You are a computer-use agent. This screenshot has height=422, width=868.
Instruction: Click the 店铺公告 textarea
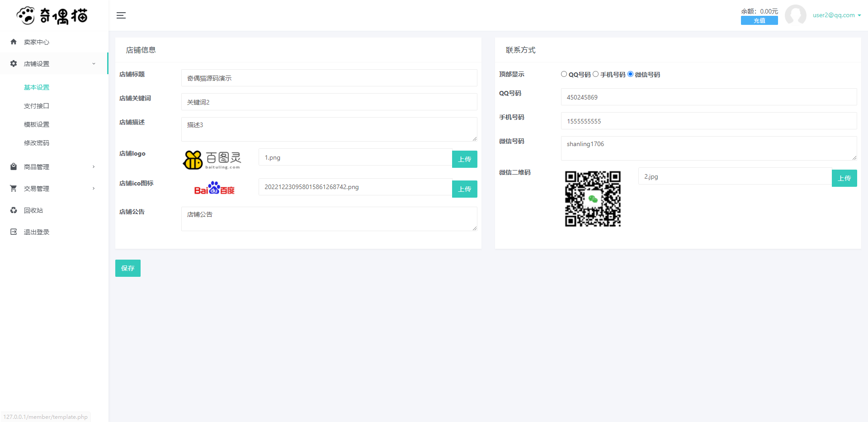pyautogui.click(x=329, y=219)
